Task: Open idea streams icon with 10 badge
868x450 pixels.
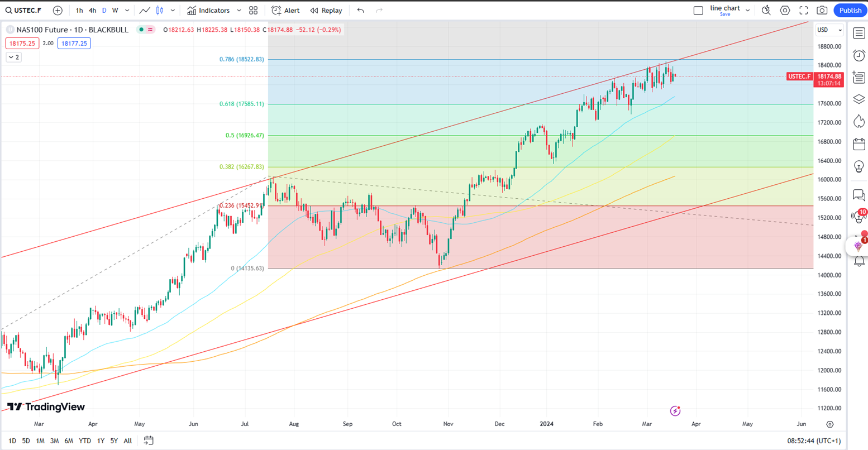Action: click(x=859, y=216)
